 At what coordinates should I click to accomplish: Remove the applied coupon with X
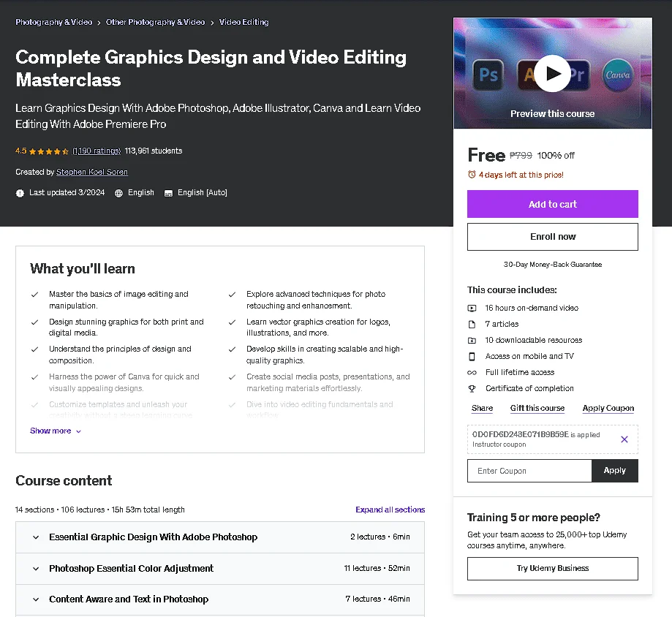pyautogui.click(x=624, y=439)
